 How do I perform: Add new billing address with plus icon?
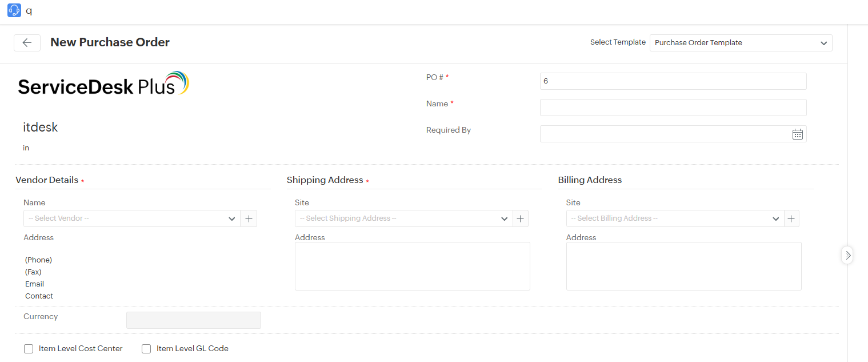click(791, 218)
